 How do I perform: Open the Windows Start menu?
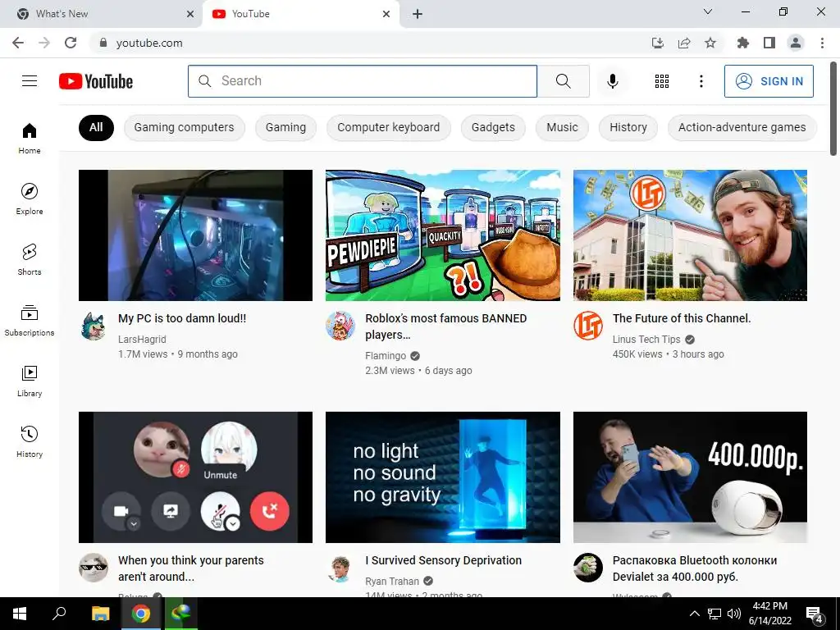tap(20, 614)
